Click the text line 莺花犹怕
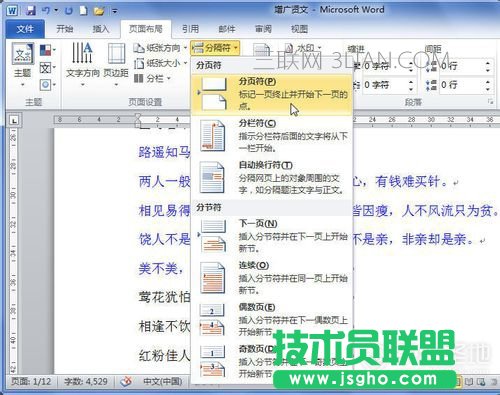This screenshot has width=500, height=395. 165,297
